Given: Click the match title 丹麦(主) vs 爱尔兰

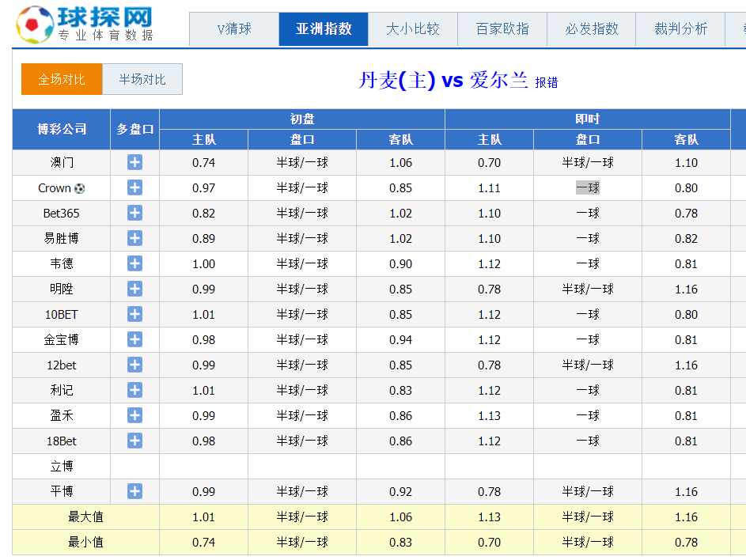Looking at the screenshot, I should (x=444, y=80).
